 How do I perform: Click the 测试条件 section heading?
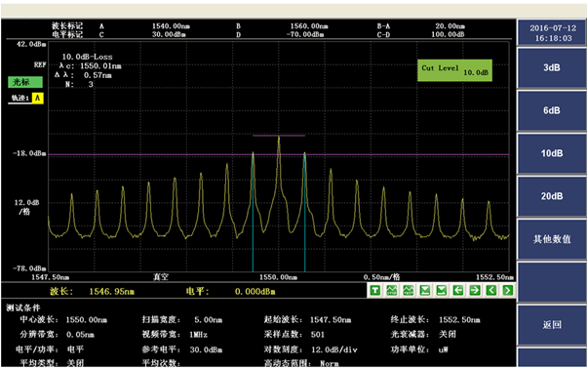22,308
